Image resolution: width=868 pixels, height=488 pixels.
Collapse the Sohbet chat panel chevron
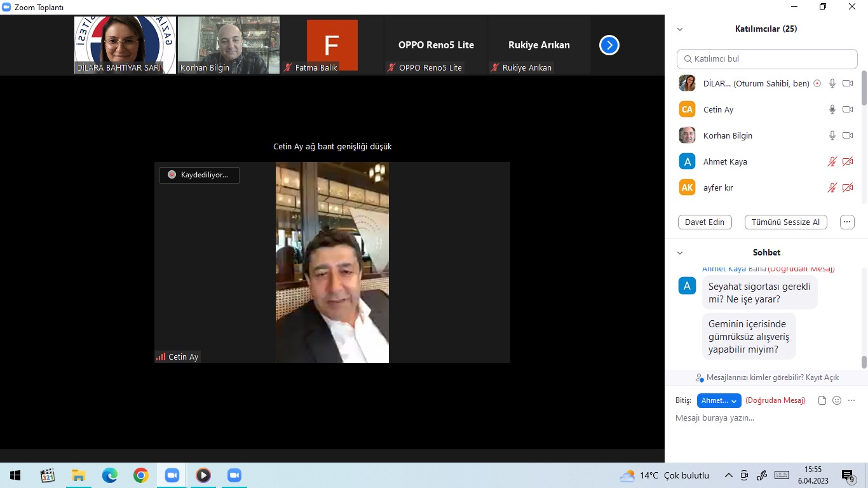[x=680, y=253]
